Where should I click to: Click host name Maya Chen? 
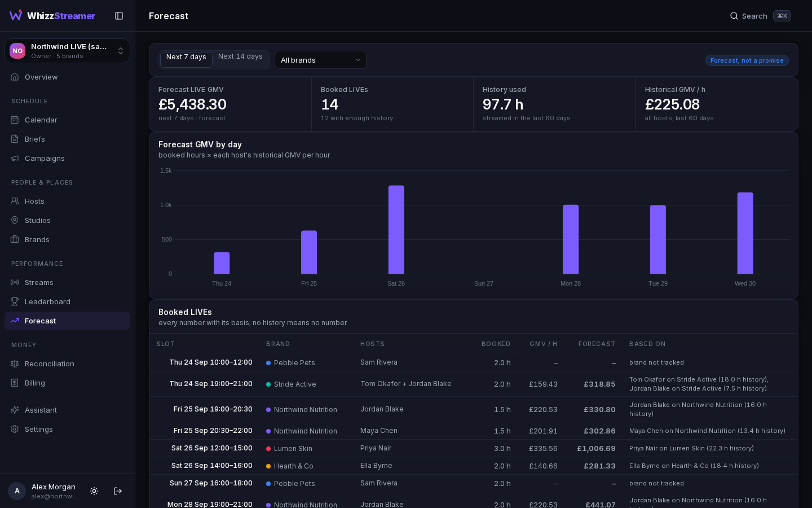[379, 431]
